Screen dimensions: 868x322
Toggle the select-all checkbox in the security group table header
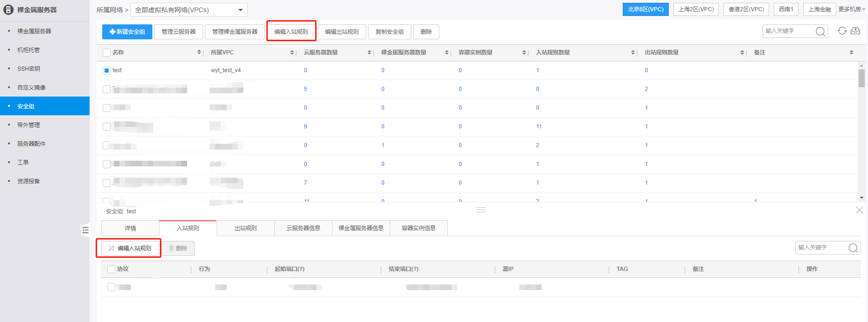click(x=106, y=52)
